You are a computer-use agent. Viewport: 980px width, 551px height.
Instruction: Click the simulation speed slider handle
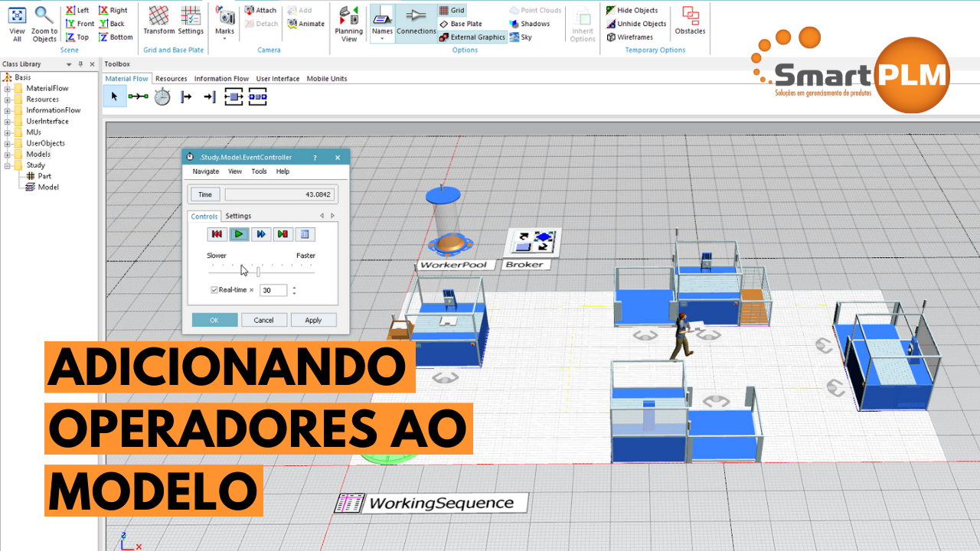click(x=259, y=272)
